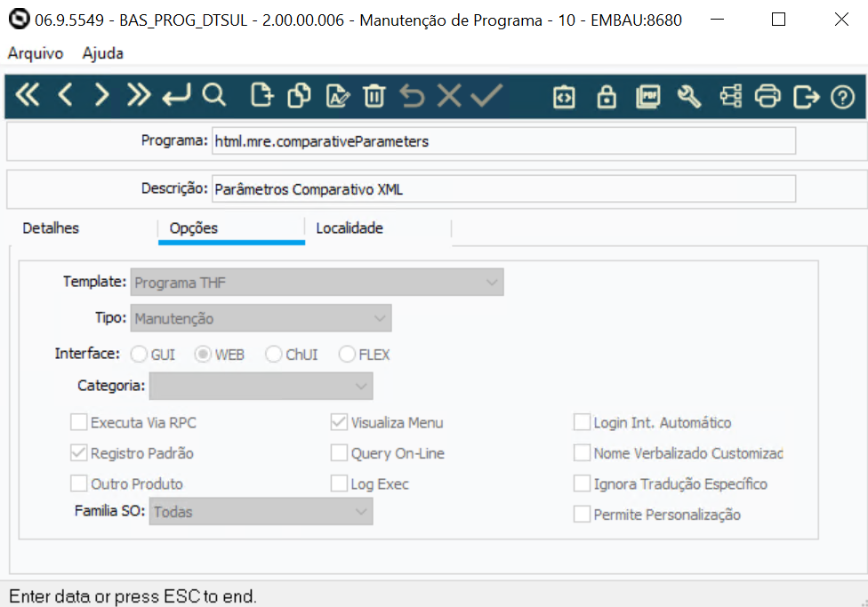Open the Ajuda menu
Screen dimensions: 868x607
tap(103, 53)
